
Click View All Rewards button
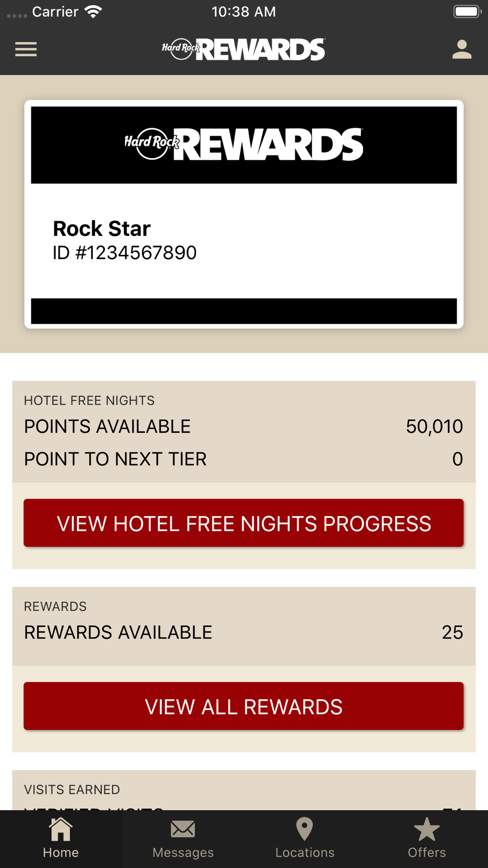(244, 706)
